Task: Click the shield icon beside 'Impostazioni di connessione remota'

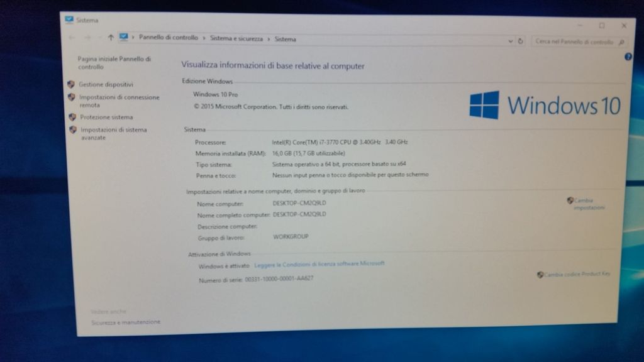Action: coord(72,97)
